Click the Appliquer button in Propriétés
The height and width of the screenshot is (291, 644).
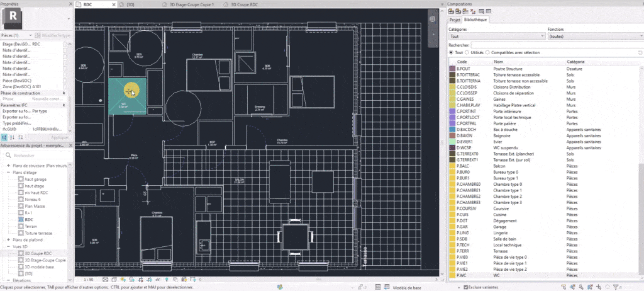(x=60, y=137)
